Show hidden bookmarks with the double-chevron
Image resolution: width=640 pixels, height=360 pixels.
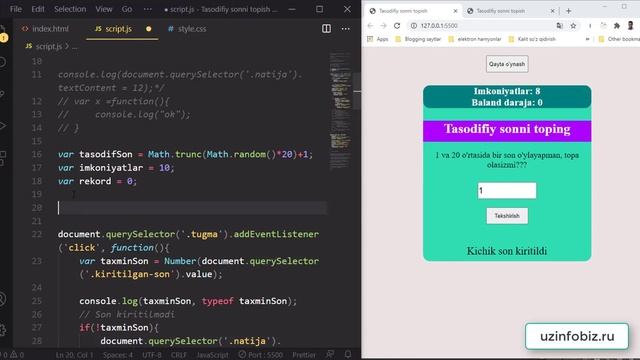coord(587,39)
